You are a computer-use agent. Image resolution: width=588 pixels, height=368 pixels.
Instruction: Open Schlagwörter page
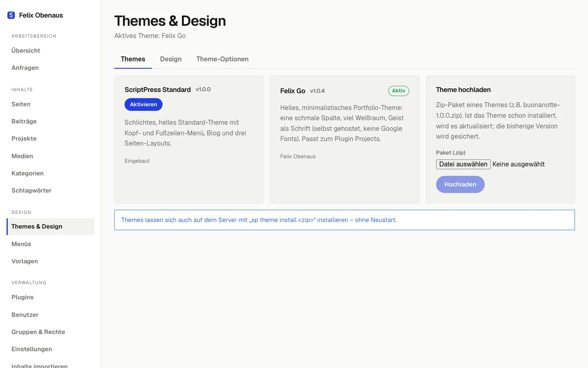coord(50,191)
